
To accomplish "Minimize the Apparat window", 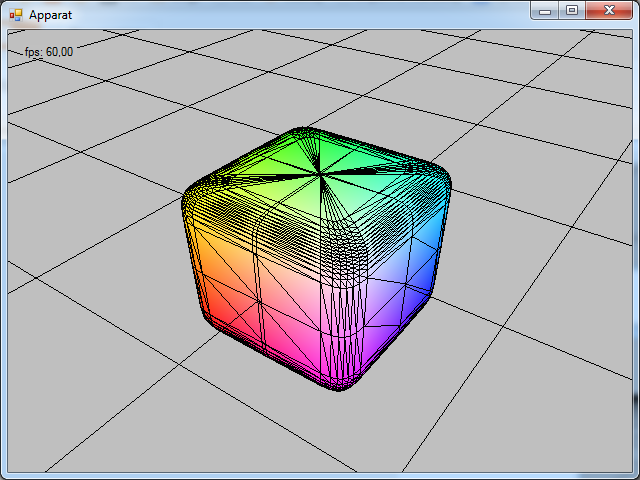I will [x=544, y=11].
